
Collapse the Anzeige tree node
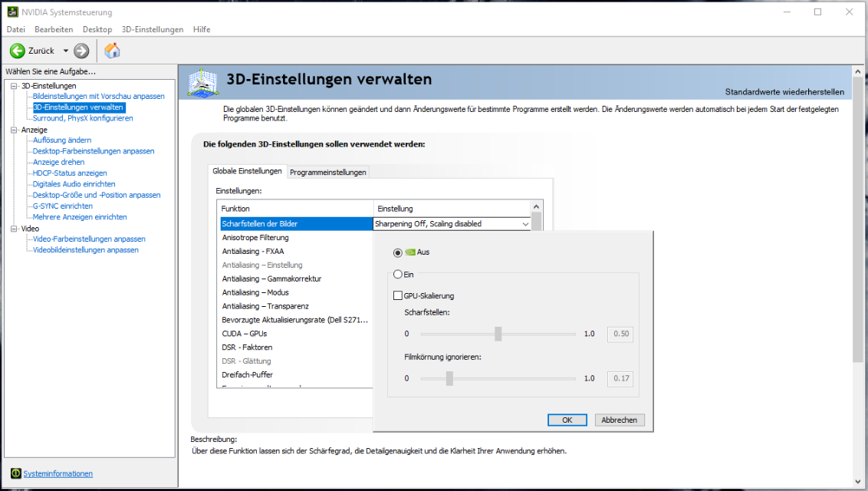tap(15, 130)
